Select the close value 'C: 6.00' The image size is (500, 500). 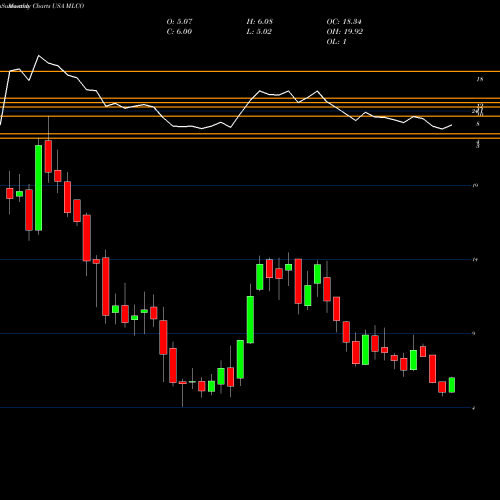179,32
